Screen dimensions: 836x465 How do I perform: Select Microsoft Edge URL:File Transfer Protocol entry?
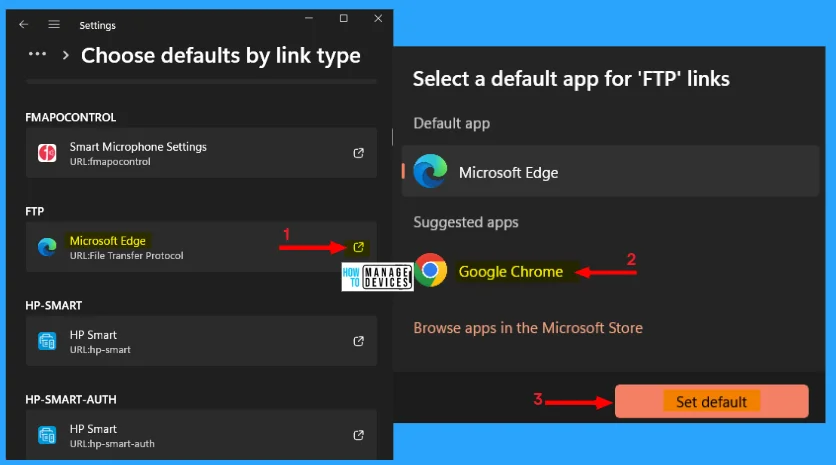pos(201,247)
